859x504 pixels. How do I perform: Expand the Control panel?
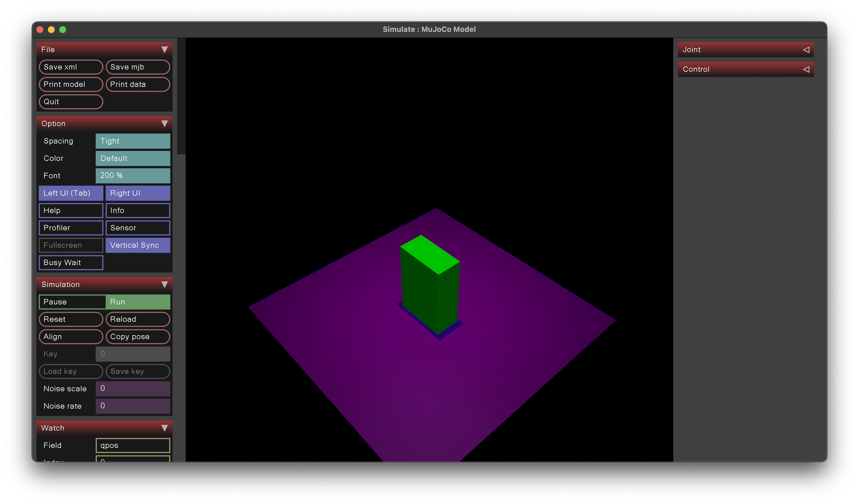(807, 69)
